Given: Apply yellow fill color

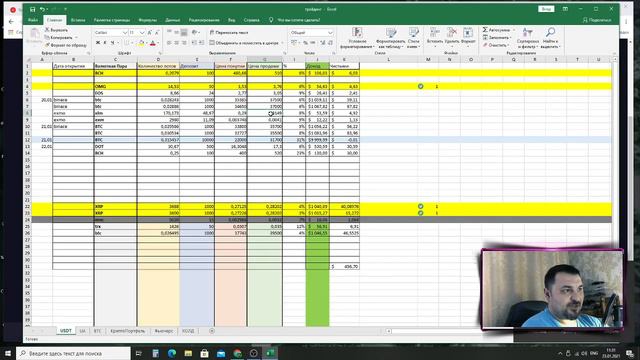Looking at the screenshot, I should (x=141, y=42).
